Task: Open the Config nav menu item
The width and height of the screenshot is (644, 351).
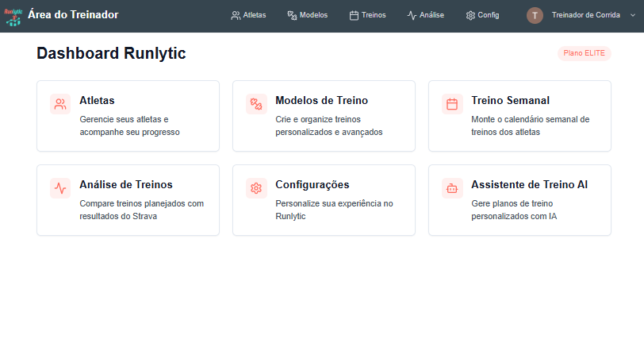Action: [x=482, y=15]
